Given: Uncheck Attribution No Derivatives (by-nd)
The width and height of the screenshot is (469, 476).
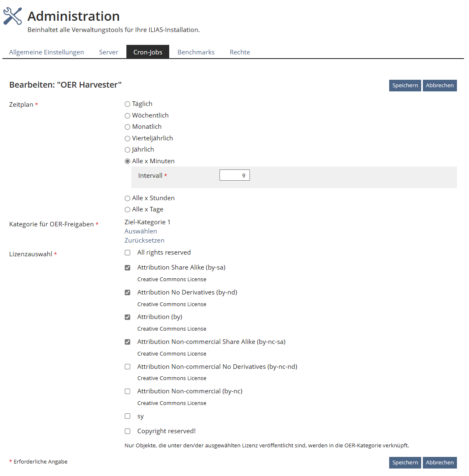Looking at the screenshot, I should click(x=128, y=292).
